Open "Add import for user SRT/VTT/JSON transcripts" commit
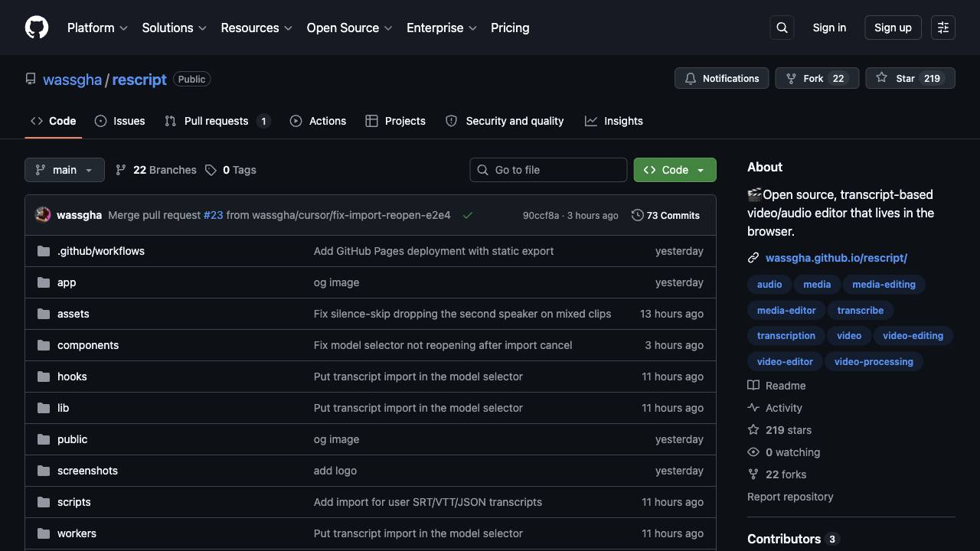Image resolution: width=980 pixels, height=551 pixels. [428, 502]
